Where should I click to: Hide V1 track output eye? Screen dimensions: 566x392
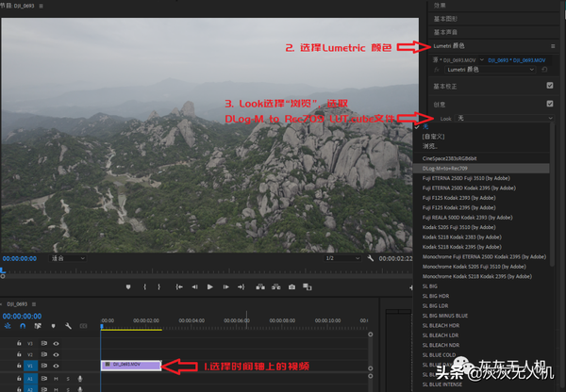pos(56,366)
